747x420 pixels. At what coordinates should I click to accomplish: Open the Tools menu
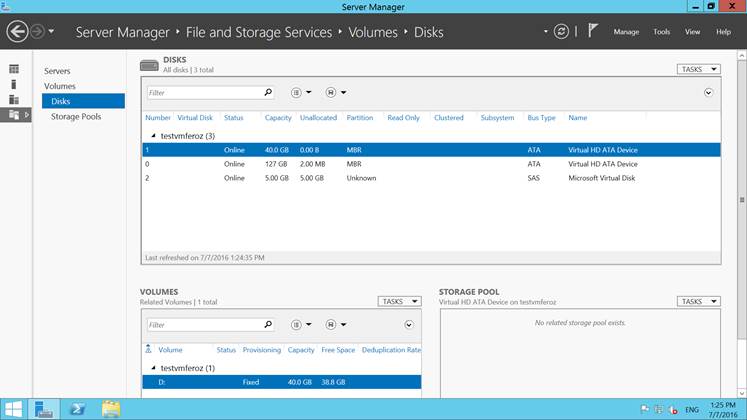[662, 32]
